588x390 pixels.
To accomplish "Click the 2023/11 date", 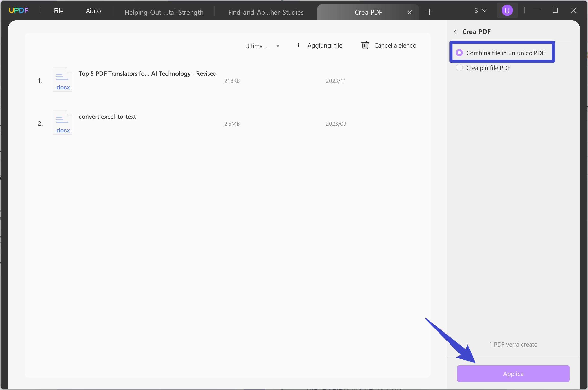I will [336, 81].
